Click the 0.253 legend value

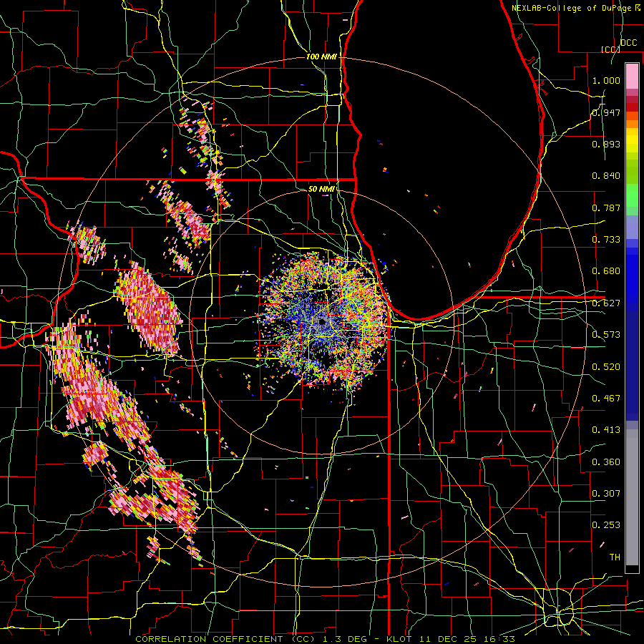(x=606, y=525)
